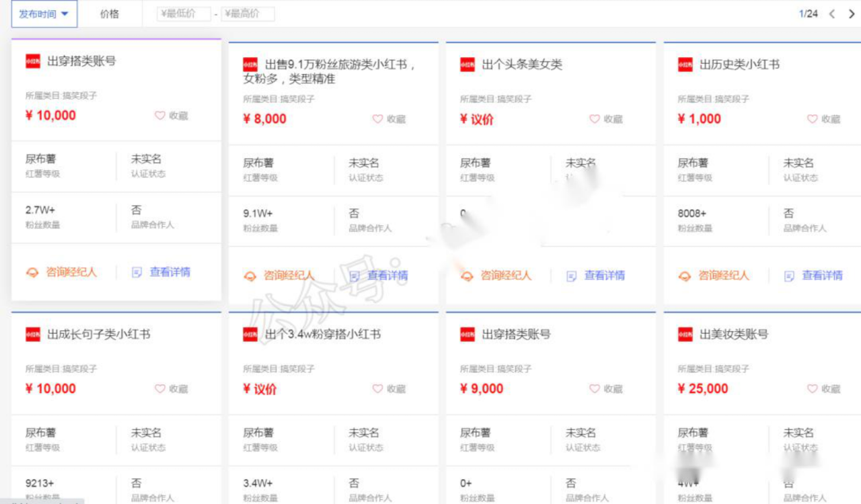Click the 9213+ follower count
The width and height of the screenshot is (861, 504).
(x=40, y=482)
